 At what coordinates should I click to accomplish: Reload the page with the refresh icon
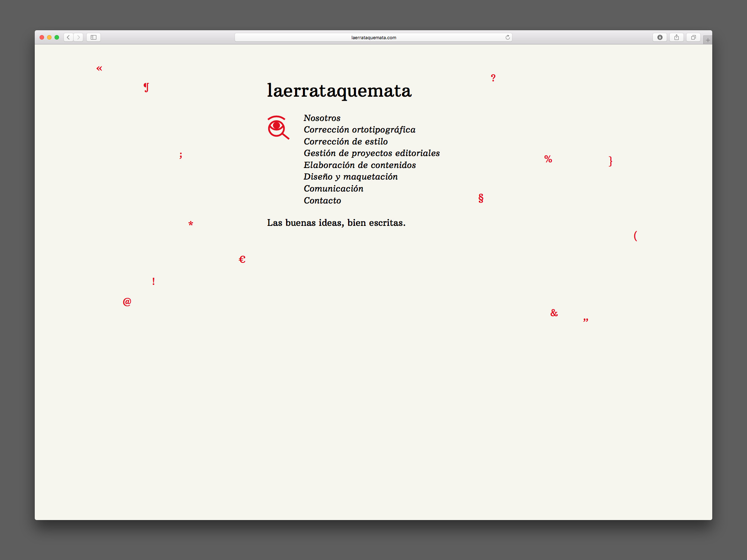coord(508,37)
